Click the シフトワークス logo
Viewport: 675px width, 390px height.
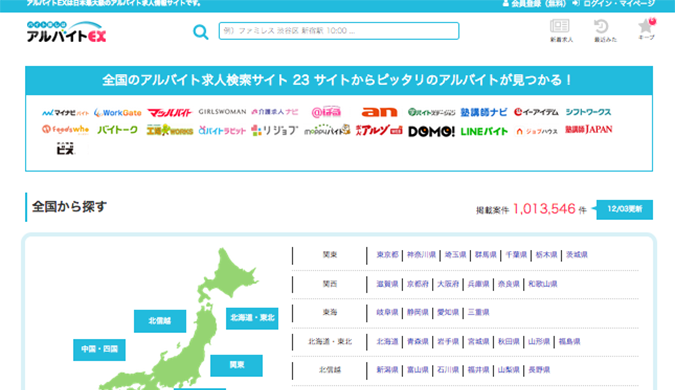[x=588, y=112]
